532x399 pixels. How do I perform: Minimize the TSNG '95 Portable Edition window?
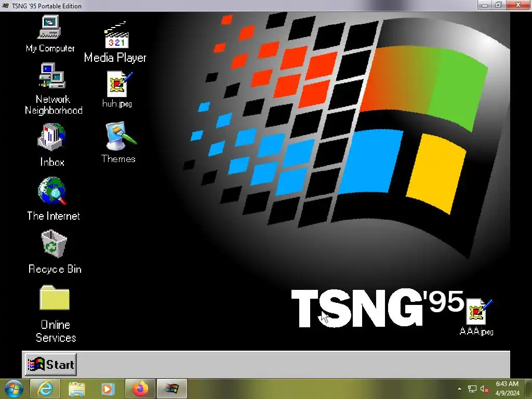[485, 5]
